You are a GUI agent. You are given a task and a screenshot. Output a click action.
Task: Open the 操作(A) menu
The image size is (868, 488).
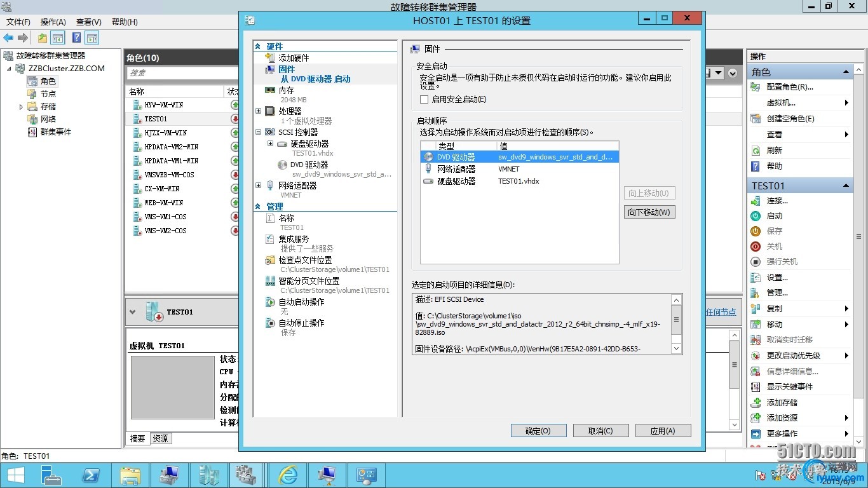pos(53,22)
